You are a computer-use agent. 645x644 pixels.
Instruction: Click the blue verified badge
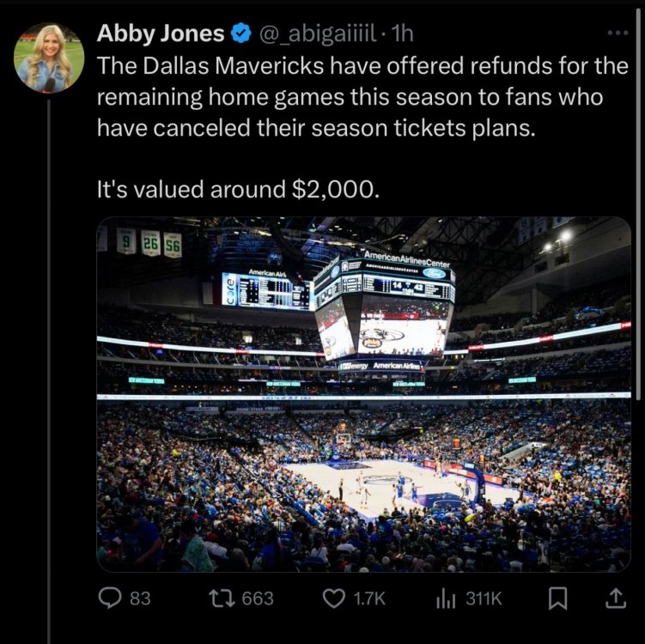click(x=241, y=33)
